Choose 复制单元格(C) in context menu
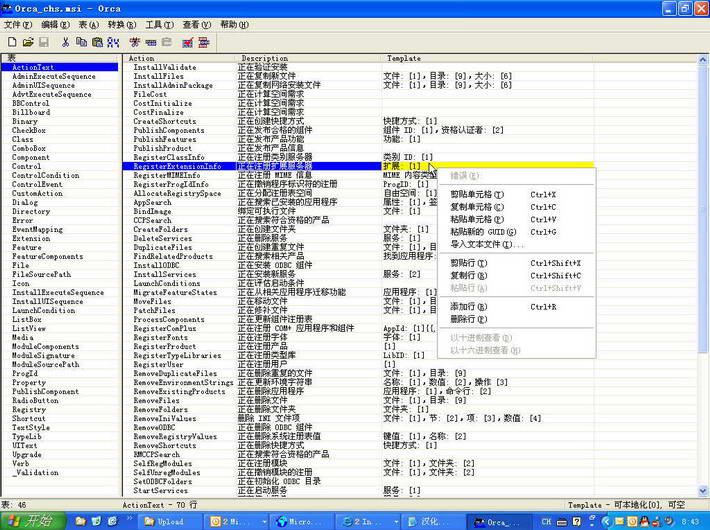This screenshot has height=530, width=710. click(516, 207)
